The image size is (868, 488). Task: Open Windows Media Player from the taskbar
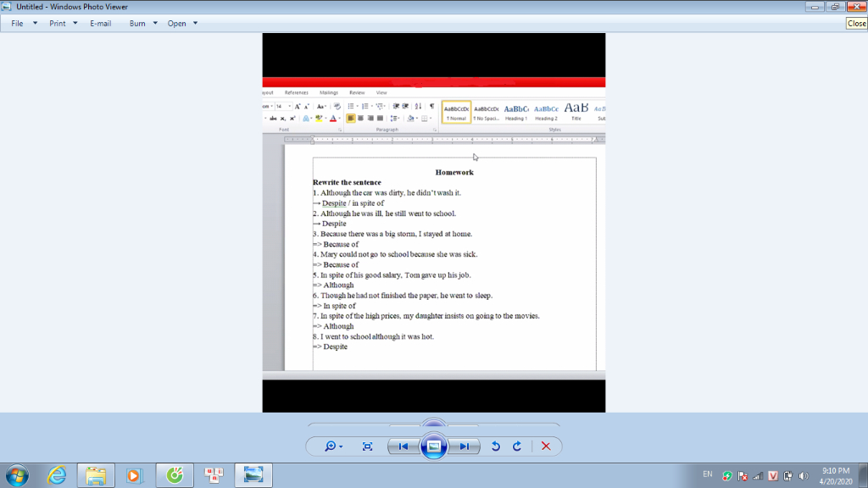(x=134, y=475)
